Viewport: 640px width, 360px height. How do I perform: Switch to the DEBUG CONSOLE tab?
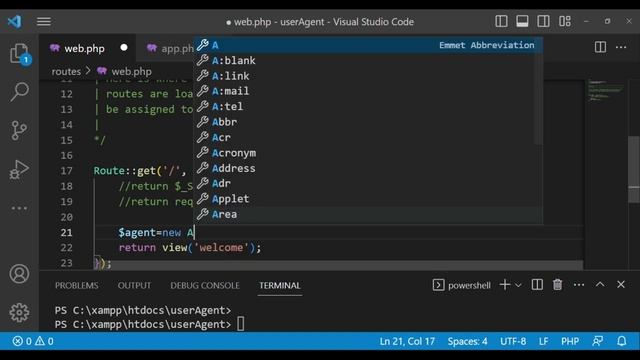(205, 285)
